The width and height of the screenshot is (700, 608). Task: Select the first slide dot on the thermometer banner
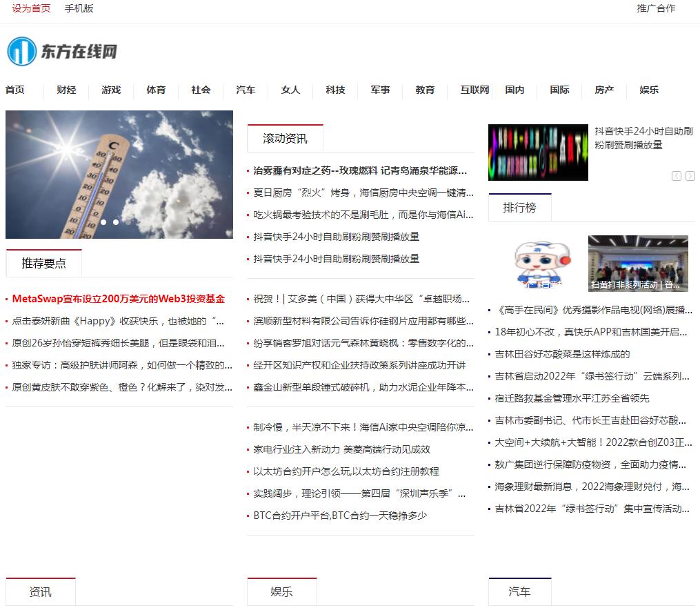[103, 222]
